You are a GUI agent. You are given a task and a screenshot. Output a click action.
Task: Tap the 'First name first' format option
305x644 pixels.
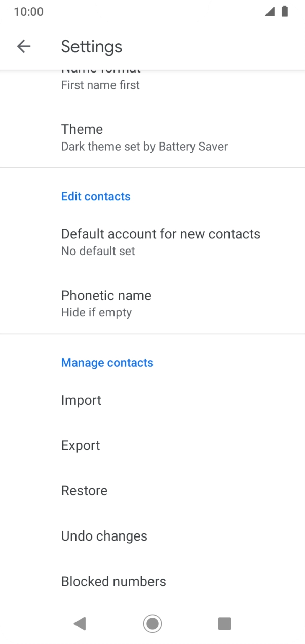coord(100,85)
